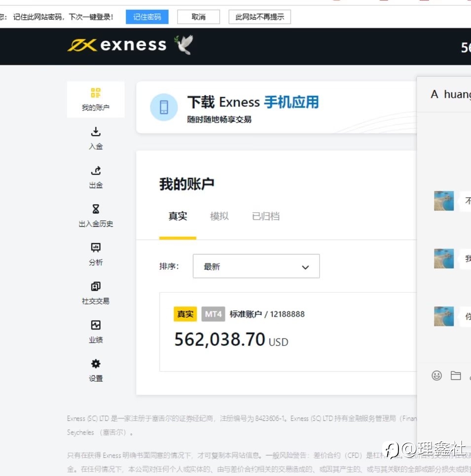Switch to the 模拟 demo tab
The image size is (471, 476).
[219, 216]
